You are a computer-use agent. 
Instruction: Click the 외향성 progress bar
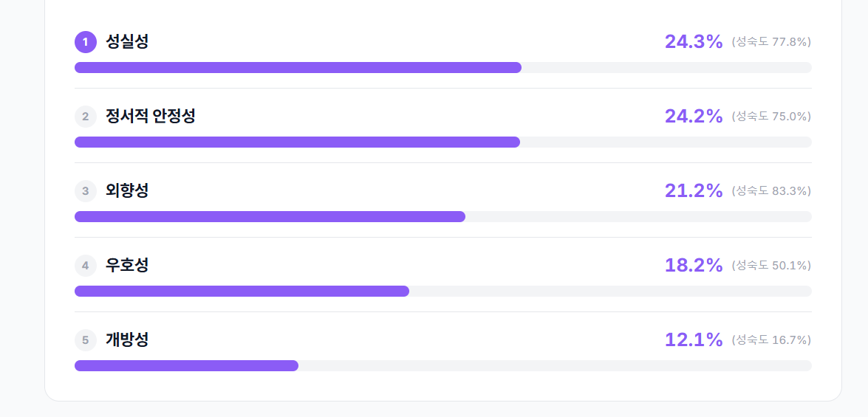[x=443, y=217]
